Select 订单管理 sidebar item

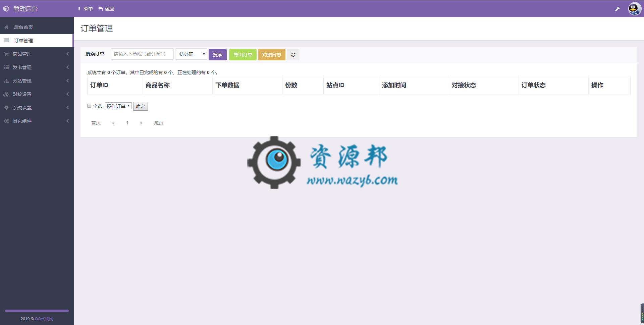[x=37, y=41]
